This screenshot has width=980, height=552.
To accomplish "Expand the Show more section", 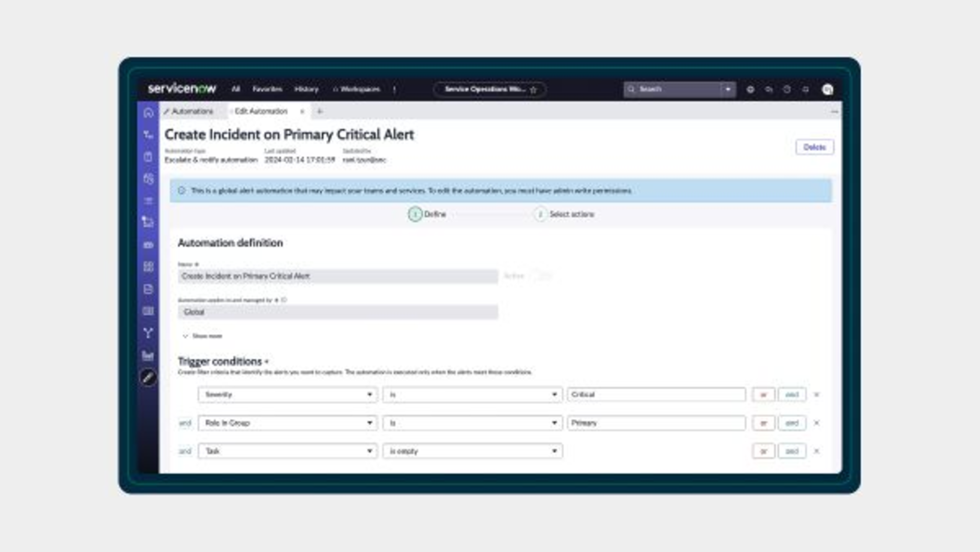I will [203, 336].
